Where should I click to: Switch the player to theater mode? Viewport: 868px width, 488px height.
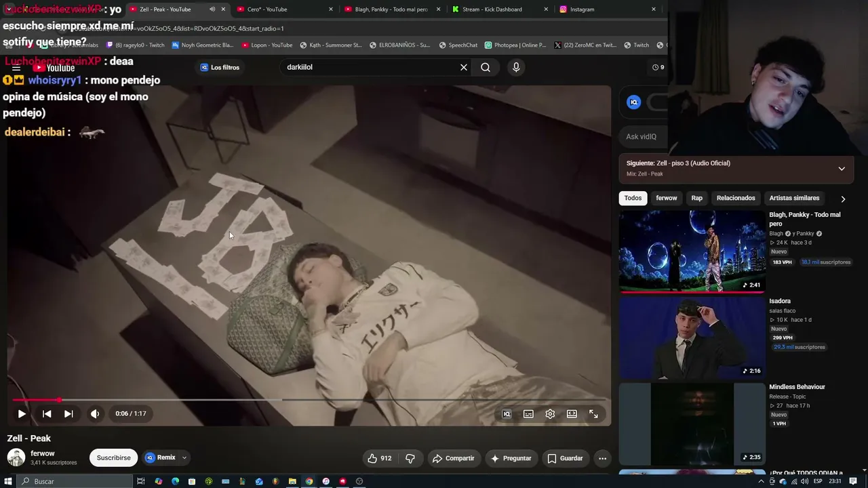(572, 414)
